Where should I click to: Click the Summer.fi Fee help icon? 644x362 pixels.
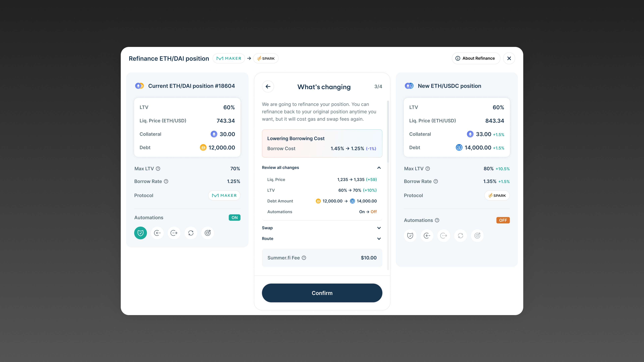tap(304, 258)
